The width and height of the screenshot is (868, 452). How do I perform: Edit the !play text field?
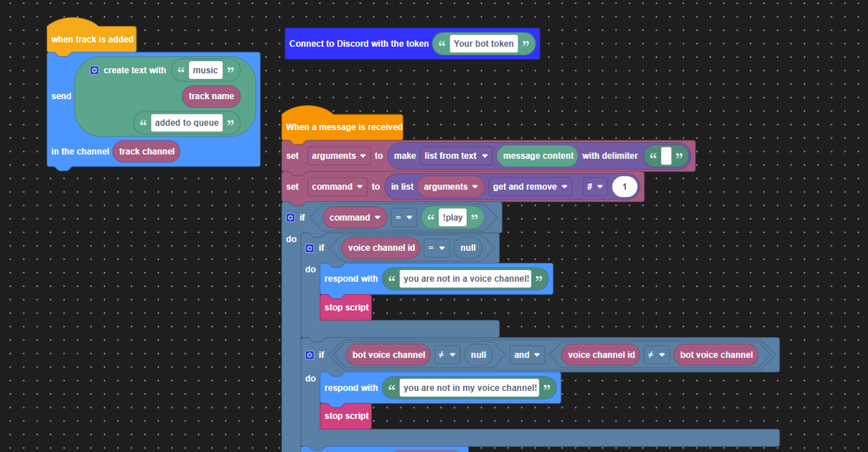tap(452, 218)
